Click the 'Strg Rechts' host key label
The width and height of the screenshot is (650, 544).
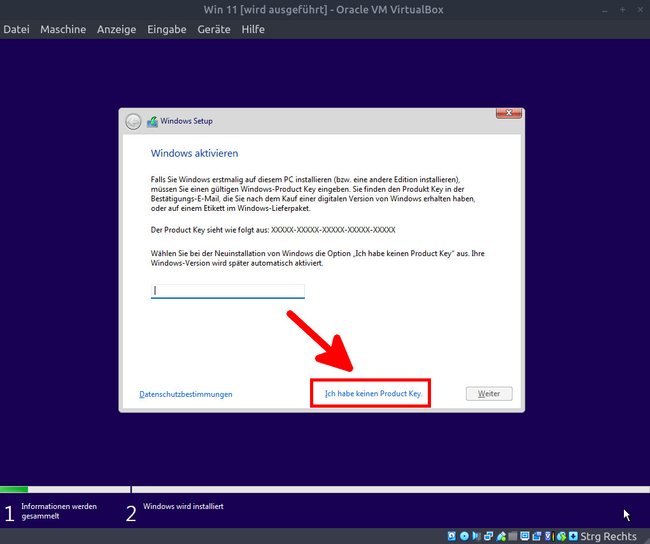pyautogui.click(x=608, y=536)
